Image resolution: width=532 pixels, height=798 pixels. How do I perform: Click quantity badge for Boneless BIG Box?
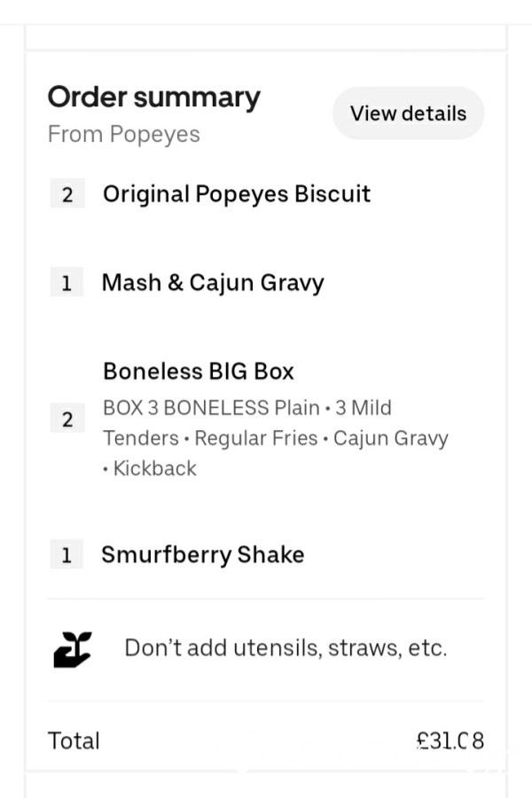67,419
